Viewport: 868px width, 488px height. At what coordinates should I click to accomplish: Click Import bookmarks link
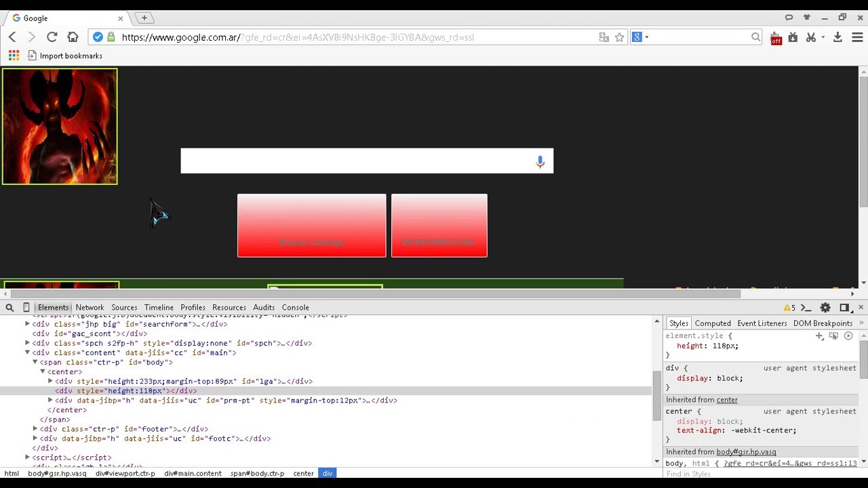click(65, 56)
